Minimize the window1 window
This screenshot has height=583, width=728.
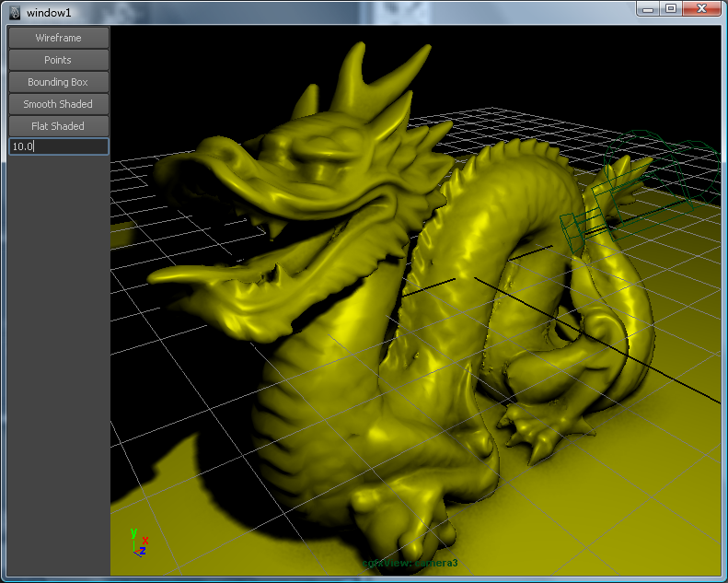point(648,9)
